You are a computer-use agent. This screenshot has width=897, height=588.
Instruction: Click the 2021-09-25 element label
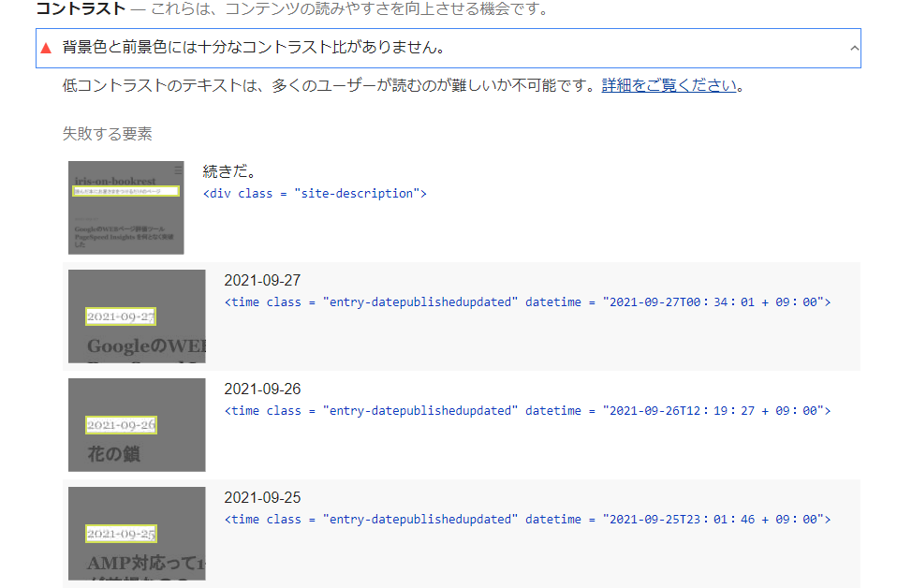click(x=262, y=498)
